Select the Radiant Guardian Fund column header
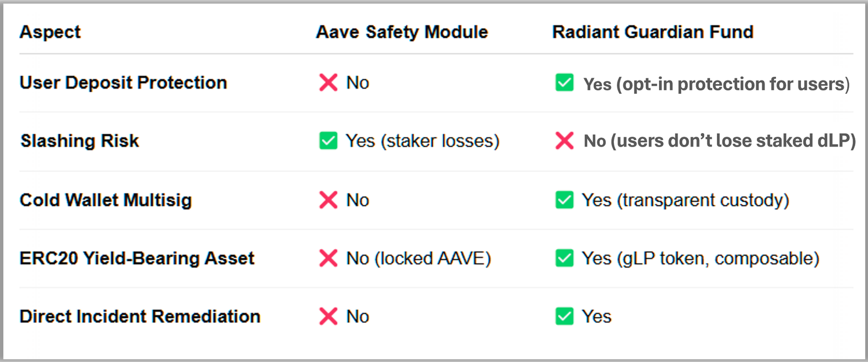868x362 pixels. (653, 32)
